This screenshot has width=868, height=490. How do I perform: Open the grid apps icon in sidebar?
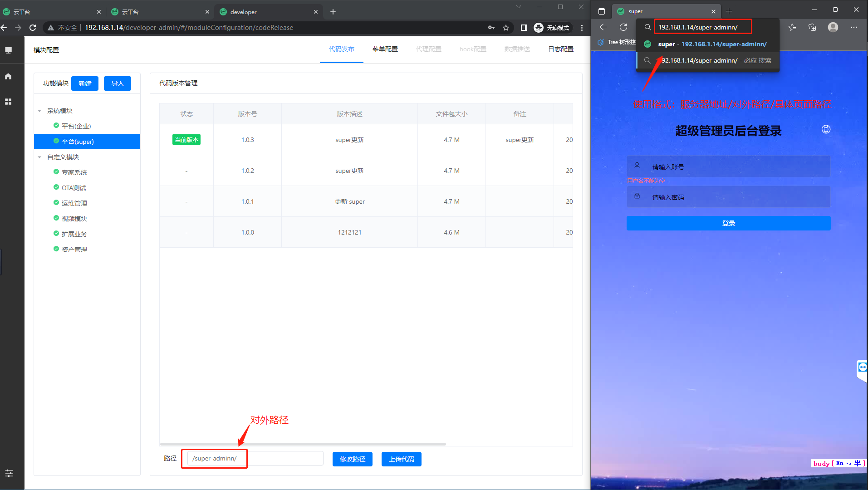point(8,102)
